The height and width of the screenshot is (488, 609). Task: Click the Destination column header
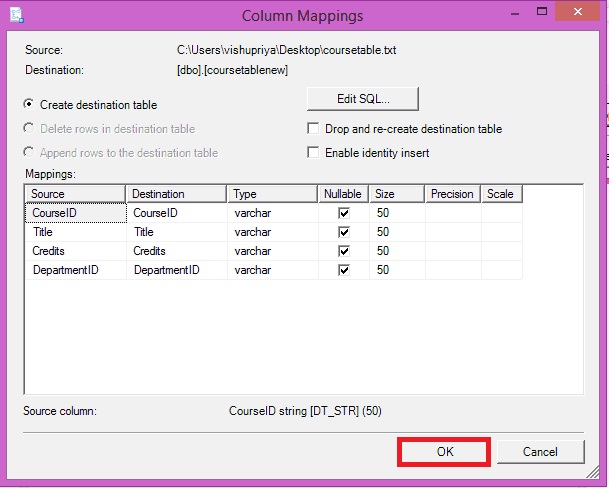coord(176,194)
